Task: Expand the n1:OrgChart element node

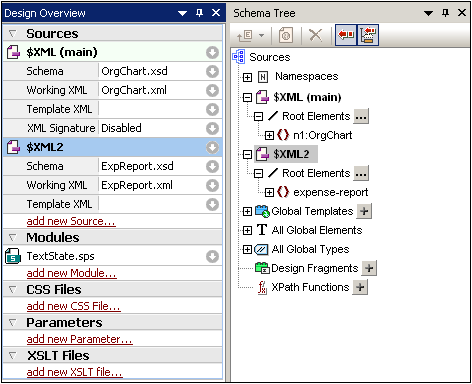Action: pos(269,135)
